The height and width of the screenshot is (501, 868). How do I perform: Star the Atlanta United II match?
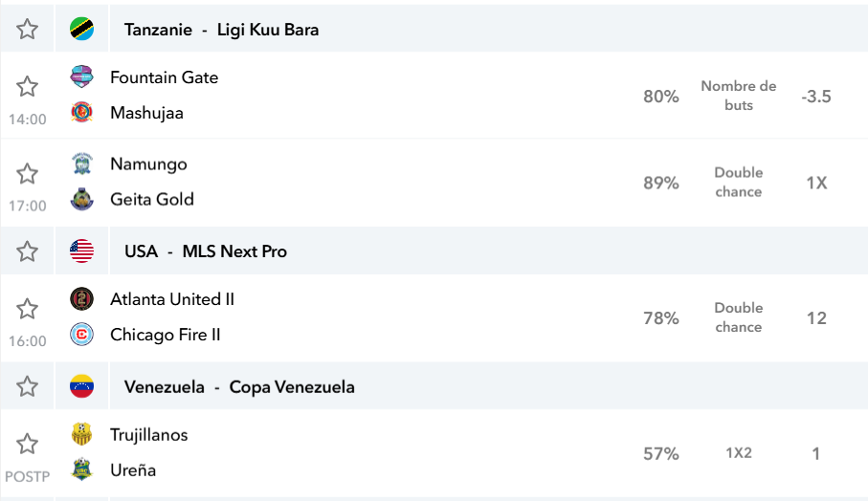pyautogui.click(x=27, y=309)
